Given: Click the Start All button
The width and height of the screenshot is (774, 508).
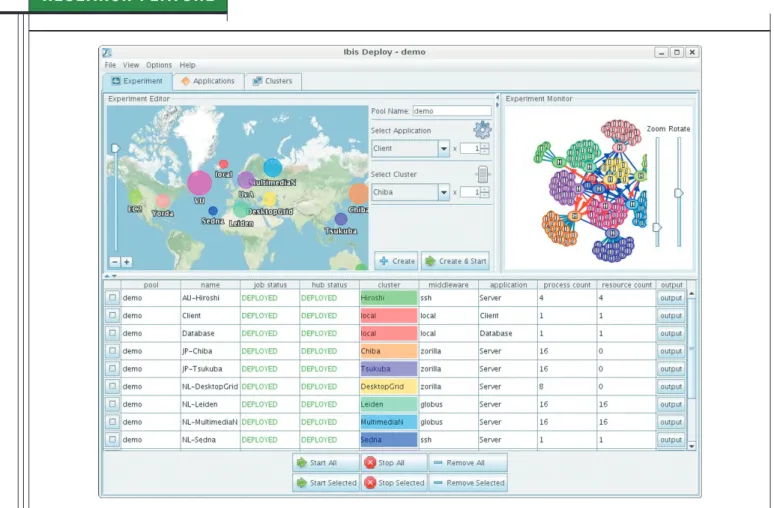Looking at the screenshot, I should 326,463.
